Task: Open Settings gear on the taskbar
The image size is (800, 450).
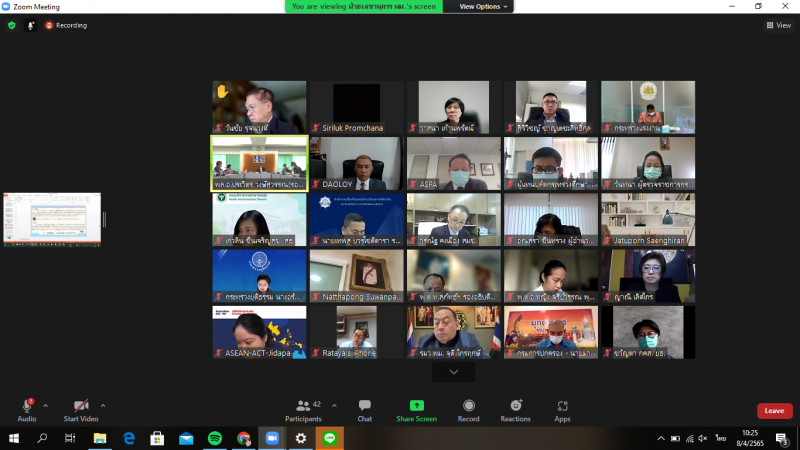Action: point(301,438)
